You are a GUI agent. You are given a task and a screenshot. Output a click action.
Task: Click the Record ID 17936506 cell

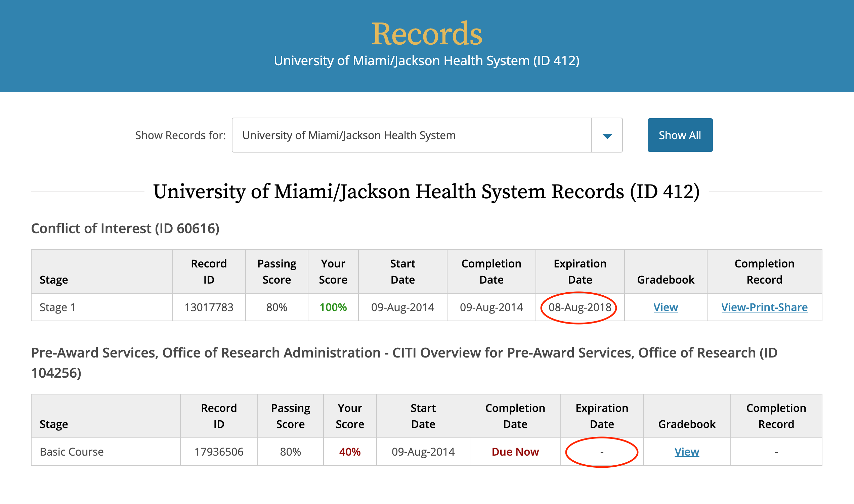219,452
